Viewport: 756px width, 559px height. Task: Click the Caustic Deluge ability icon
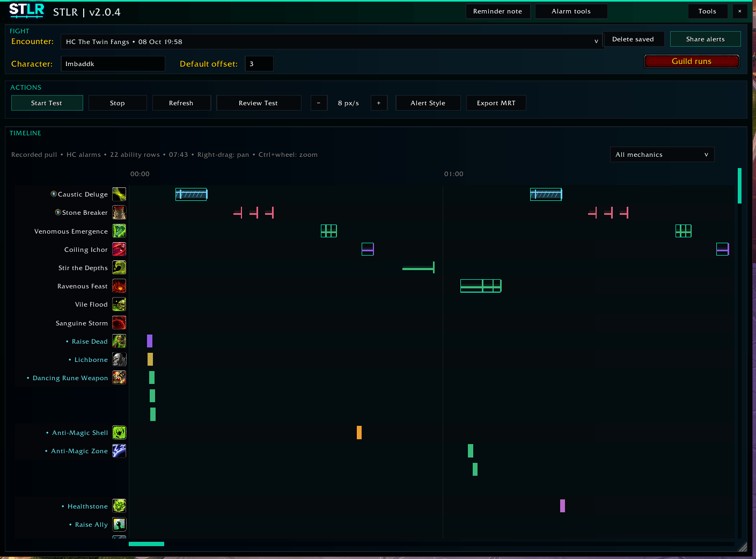pyautogui.click(x=119, y=194)
